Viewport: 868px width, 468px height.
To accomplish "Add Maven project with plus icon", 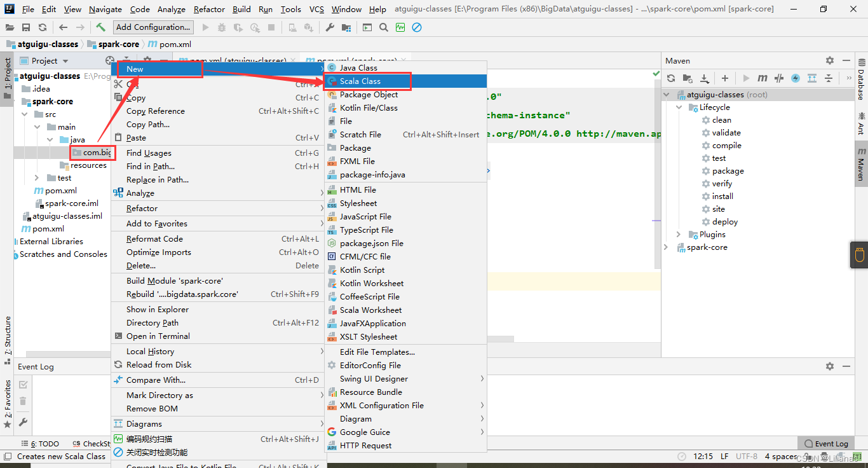I will 725,78.
